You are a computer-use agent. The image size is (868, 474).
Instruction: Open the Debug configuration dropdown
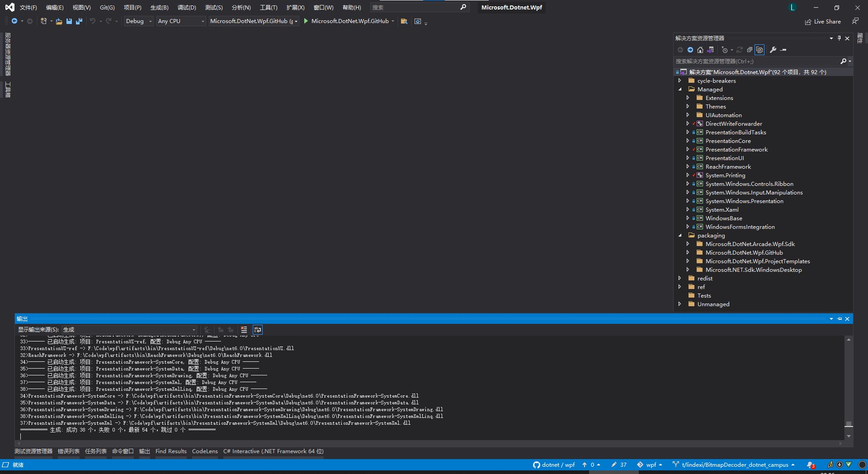coord(138,21)
